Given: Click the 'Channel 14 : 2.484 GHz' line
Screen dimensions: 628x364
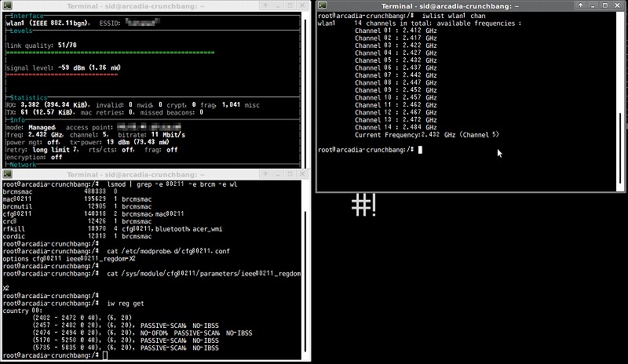Looking at the screenshot, I should coord(396,127).
